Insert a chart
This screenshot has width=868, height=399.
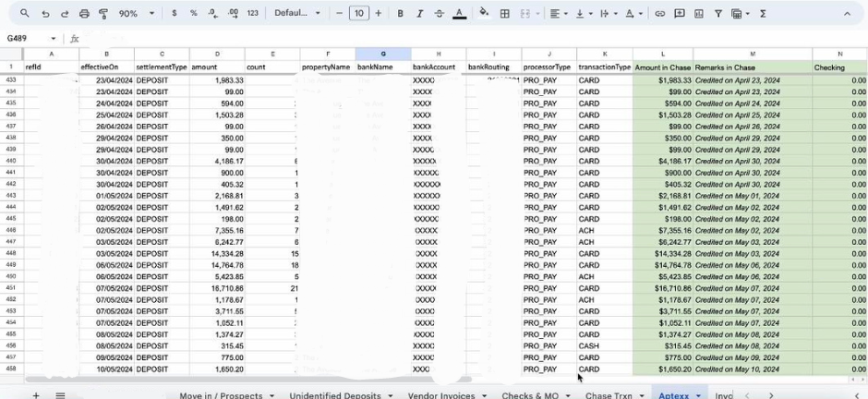(699, 13)
